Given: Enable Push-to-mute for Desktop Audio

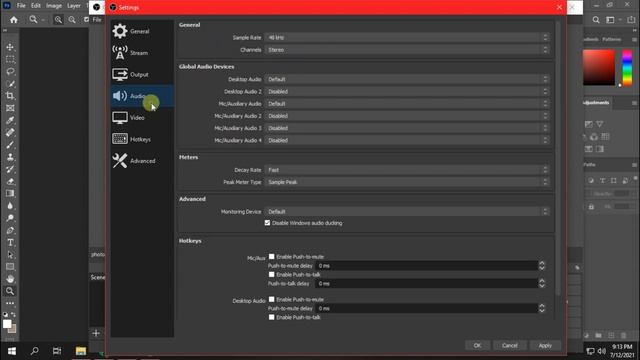Looking at the screenshot, I should click(271, 299).
